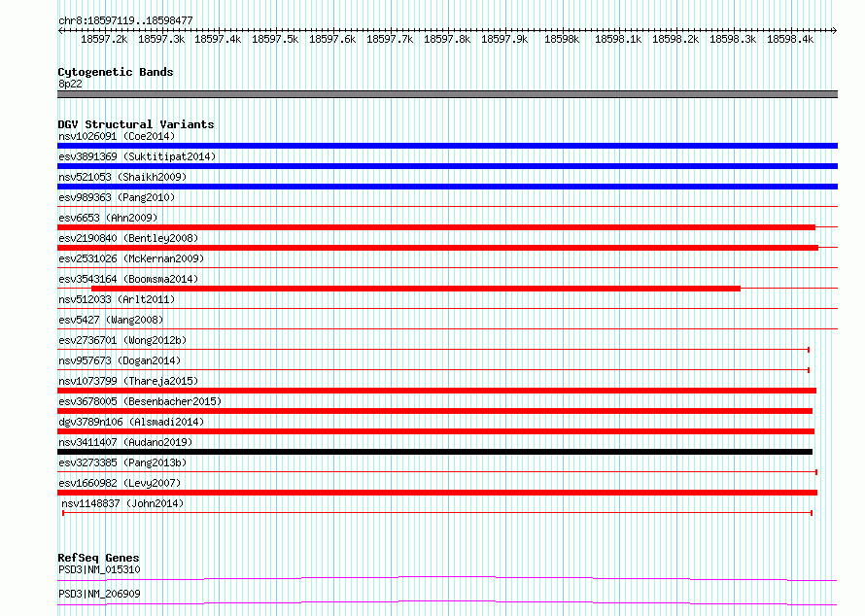Select the 8p22 band label
This screenshot has width=865, height=616.
tap(70, 84)
